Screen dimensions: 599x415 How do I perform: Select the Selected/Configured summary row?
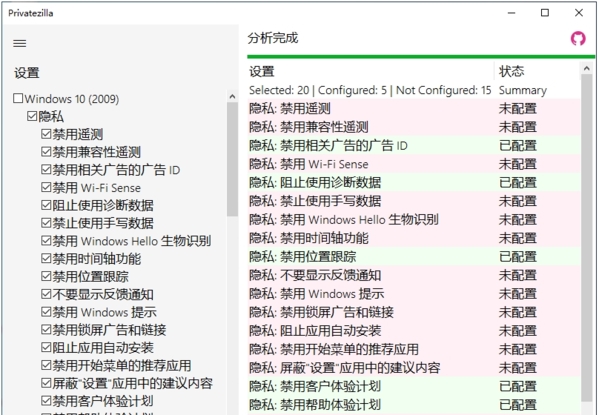pos(414,90)
